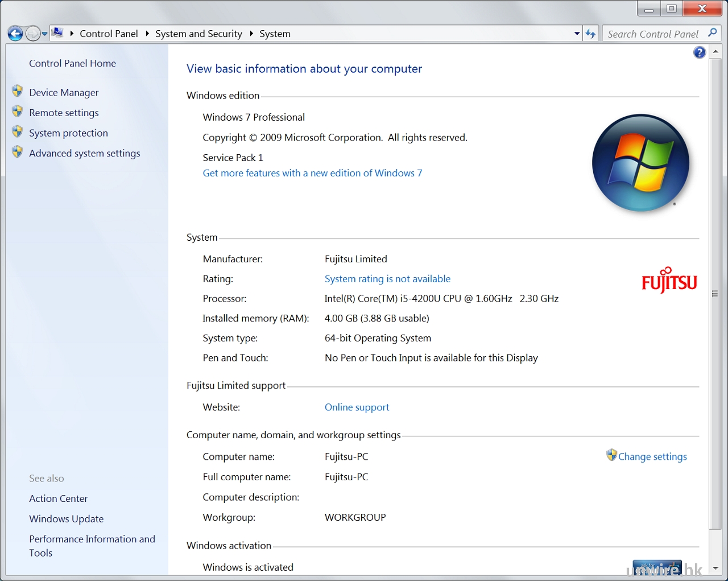Expand the address bar history dropdown
This screenshot has height=581, width=728.
577,34
